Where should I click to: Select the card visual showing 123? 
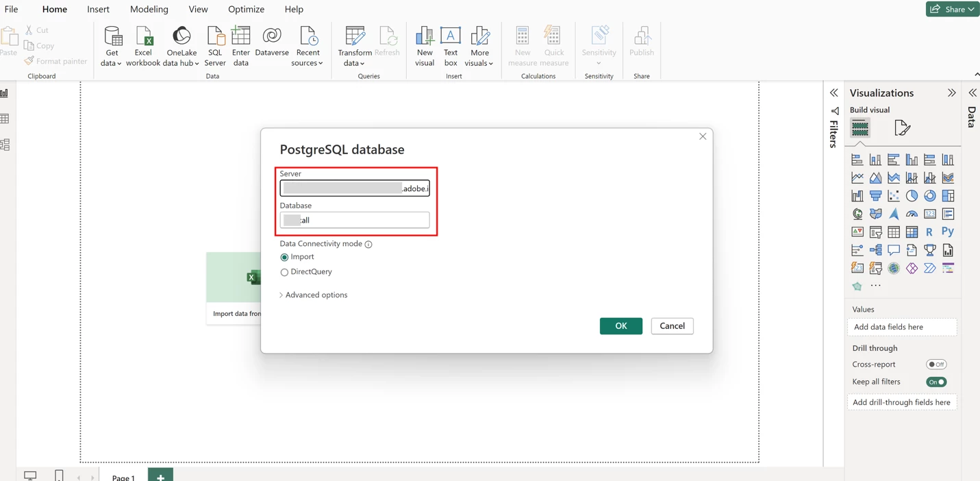[x=930, y=214]
